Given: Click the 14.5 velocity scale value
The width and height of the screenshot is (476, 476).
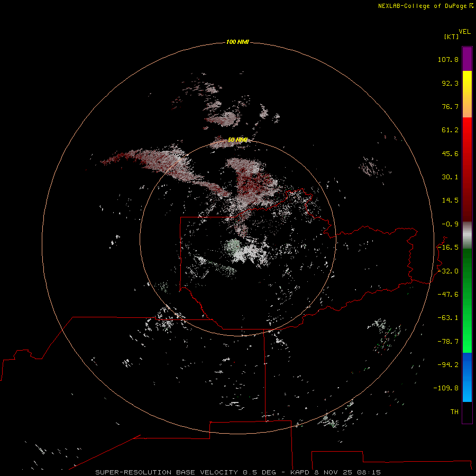Looking at the screenshot, I should (x=450, y=200).
